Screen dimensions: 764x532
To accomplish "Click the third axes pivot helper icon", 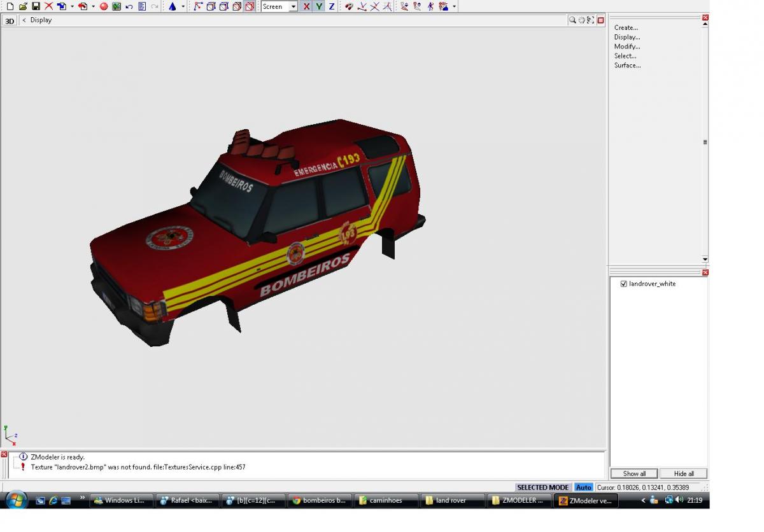I will point(387,6).
